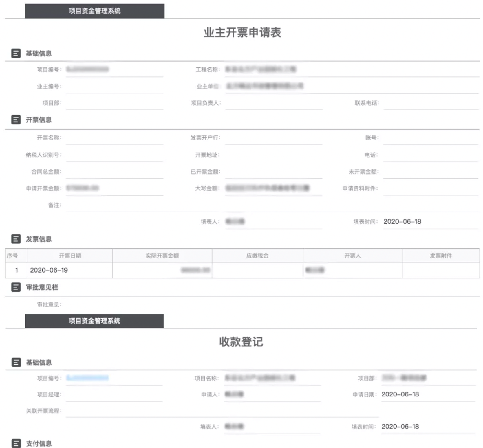Click the 支付信息 section icon
The height and width of the screenshot is (448, 483).
[x=16, y=443]
